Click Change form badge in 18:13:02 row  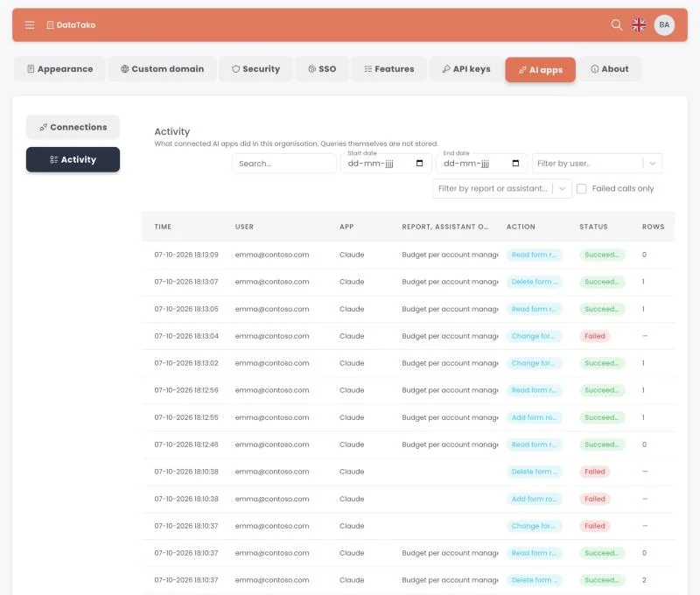point(534,363)
